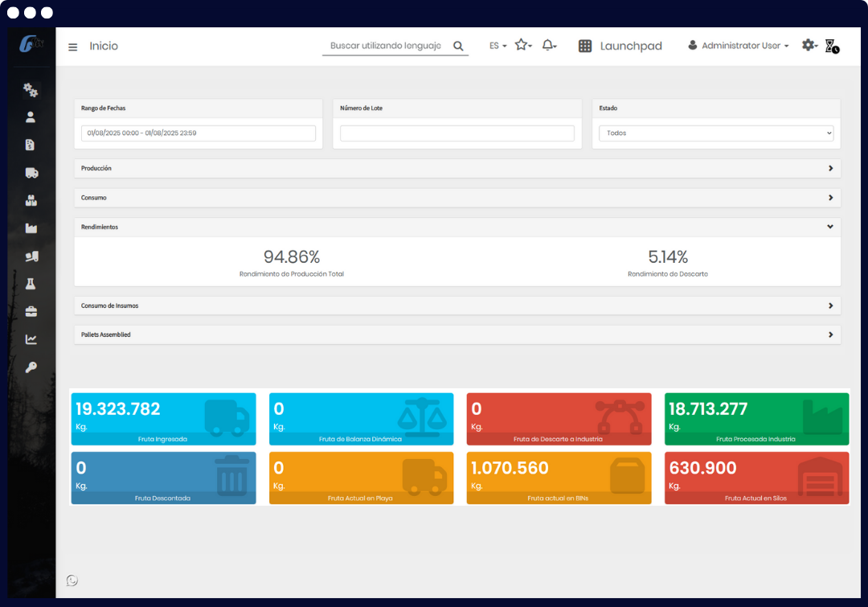This screenshot has height=607, width=868.
Task: Click the Launchpad button
Action: click(x=620, y=47)
